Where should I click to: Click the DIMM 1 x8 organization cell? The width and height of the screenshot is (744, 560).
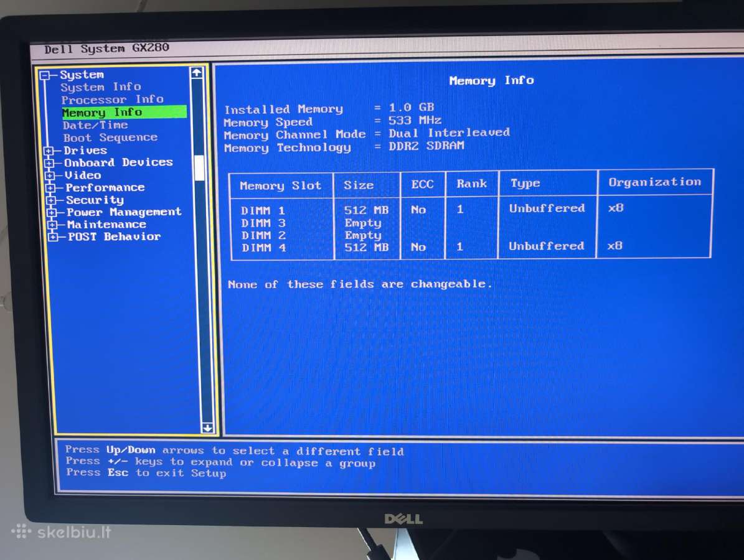click(x=616, y=208)
